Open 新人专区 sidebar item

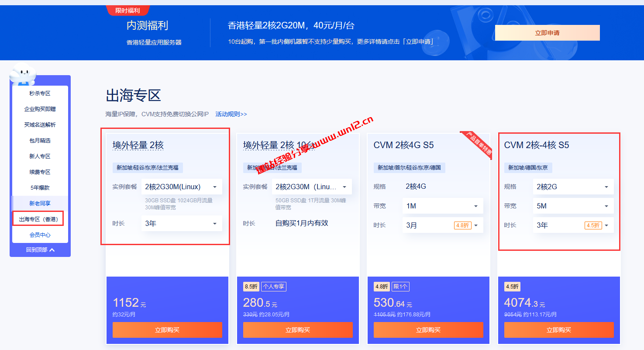pos(40,156)
